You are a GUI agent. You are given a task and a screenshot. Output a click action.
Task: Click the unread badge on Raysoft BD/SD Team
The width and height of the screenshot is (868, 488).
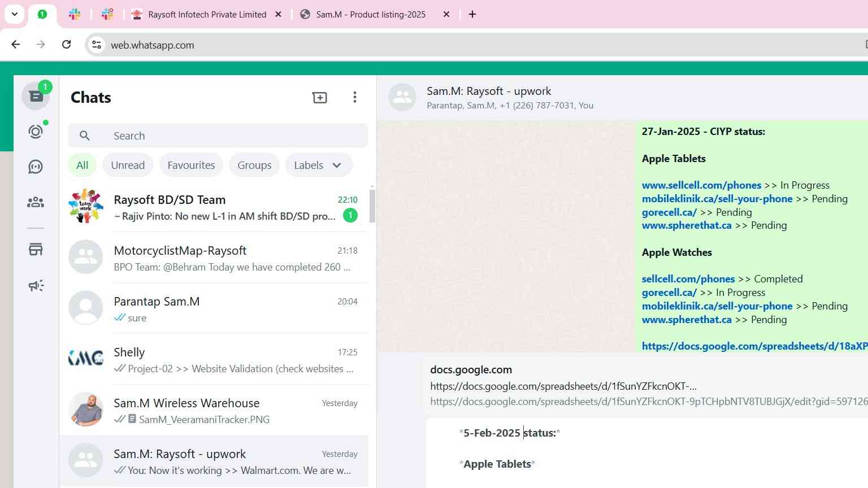coord(350,215)
